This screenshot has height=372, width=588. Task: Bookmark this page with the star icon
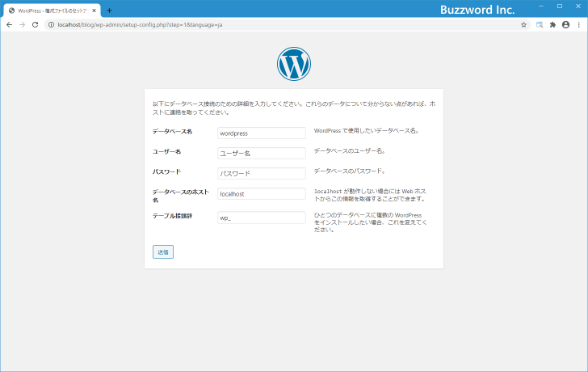(x=523, y=25)
